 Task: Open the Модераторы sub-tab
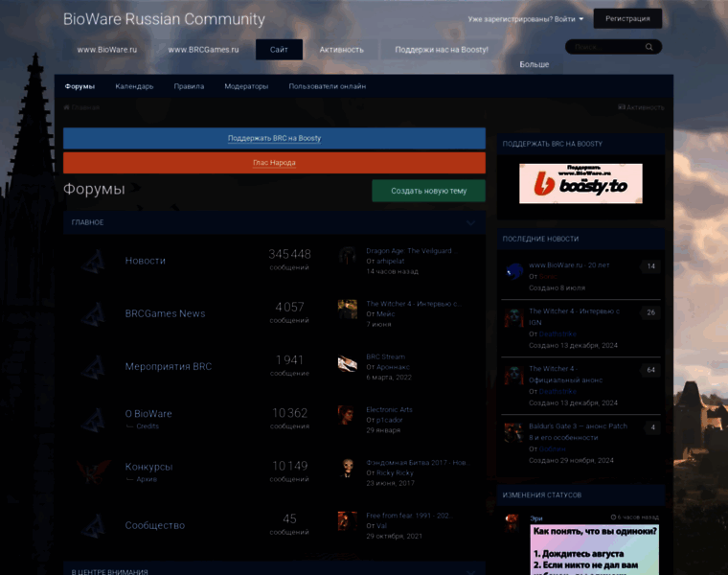pyautogui.click(x=246, y=86)
